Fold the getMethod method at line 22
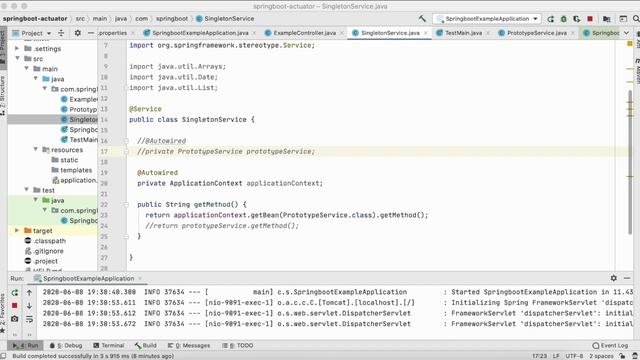This screenshot has height=360, width=640. click(126, 204)
